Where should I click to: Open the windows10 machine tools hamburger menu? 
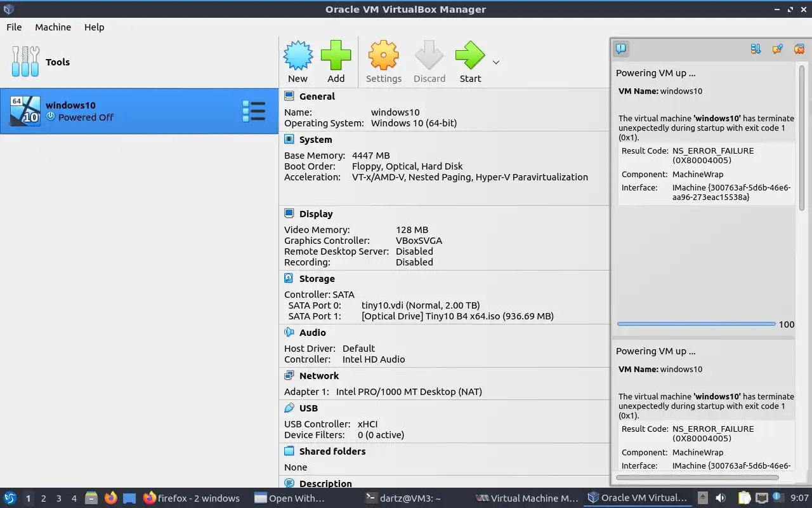point(254,111)
